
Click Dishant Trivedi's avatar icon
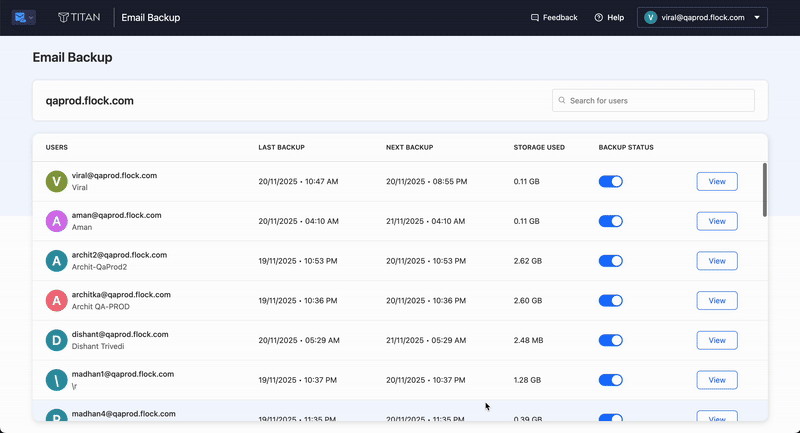[x=57, y=340]
